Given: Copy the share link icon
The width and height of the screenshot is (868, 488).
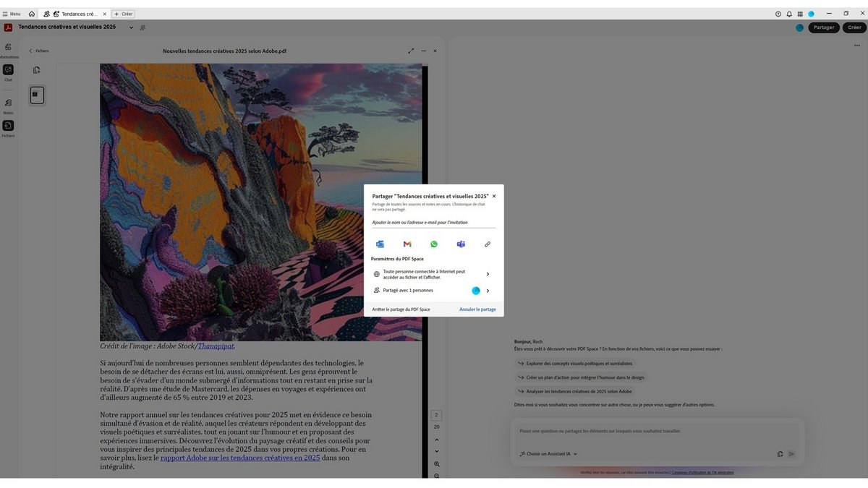Looking at the screenshot, I should pyautogui.click(x=488, y=244).
